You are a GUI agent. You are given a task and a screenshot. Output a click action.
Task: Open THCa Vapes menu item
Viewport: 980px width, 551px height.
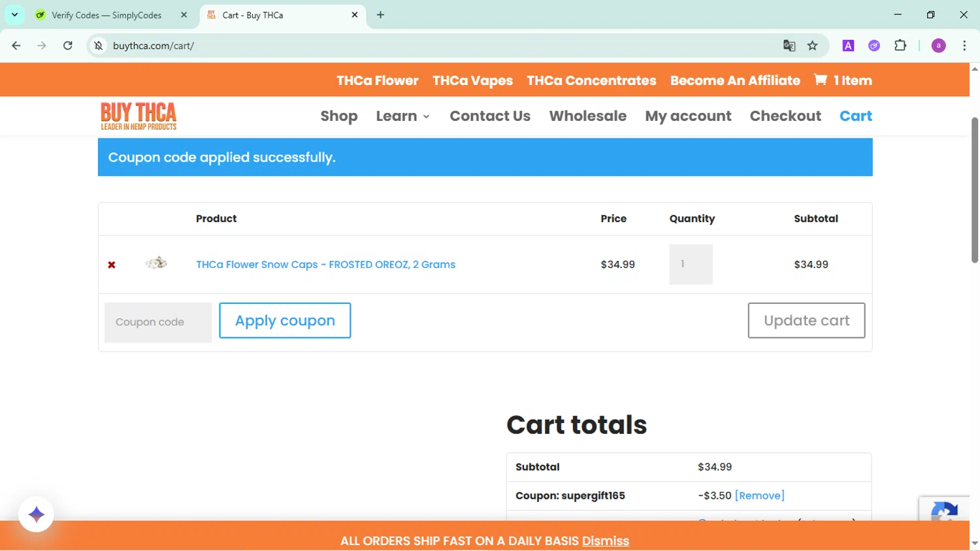point(472,80)
